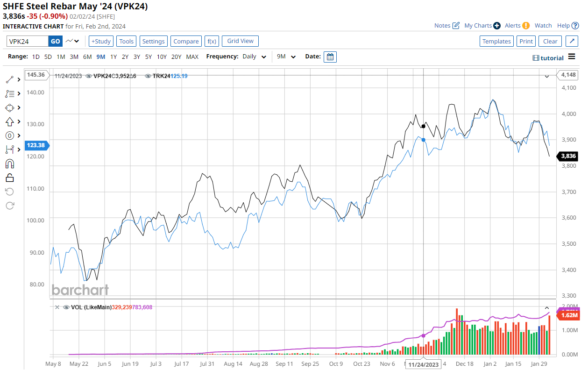Click the Alerts exclamation icon

(x=526, y=26)
